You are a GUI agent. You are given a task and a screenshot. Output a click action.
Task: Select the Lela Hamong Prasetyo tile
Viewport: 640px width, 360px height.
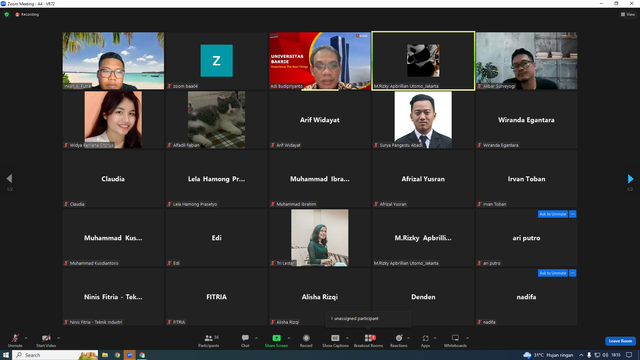216,179
